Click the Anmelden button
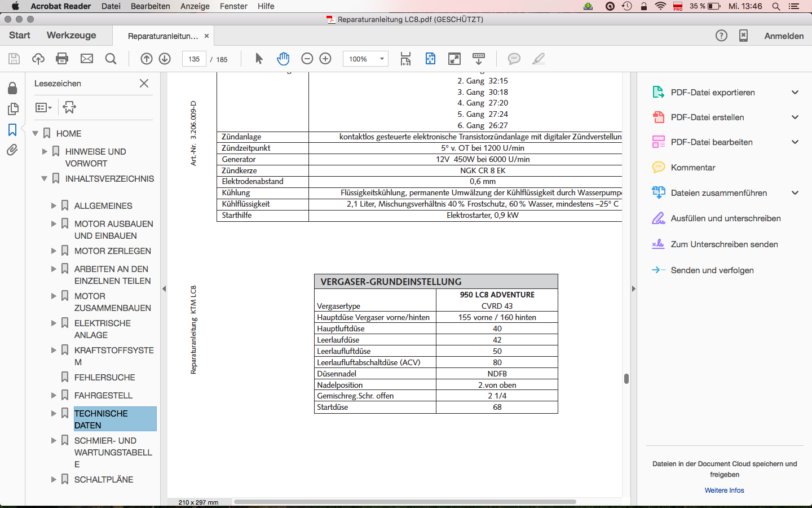The image size is (812, 508). pyautogui.click(x=784, y=36)
